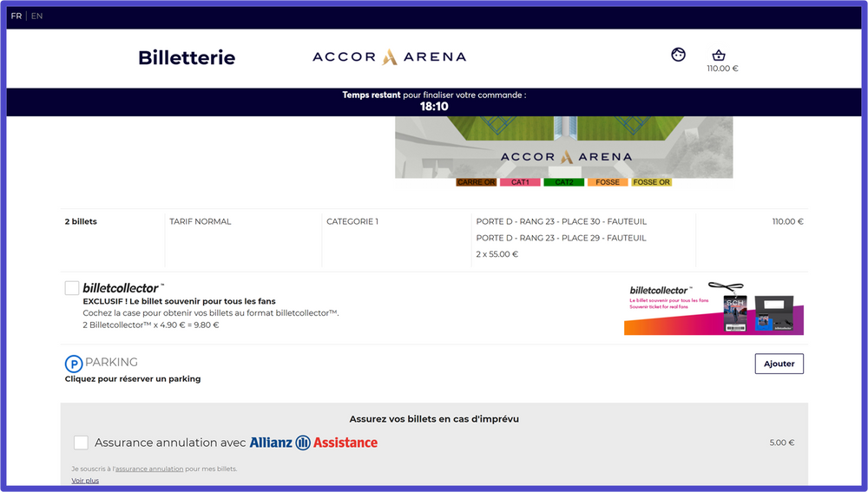868x492 pixels.
Task: Open the assurance annulation link
Action: tap(149, 469)
